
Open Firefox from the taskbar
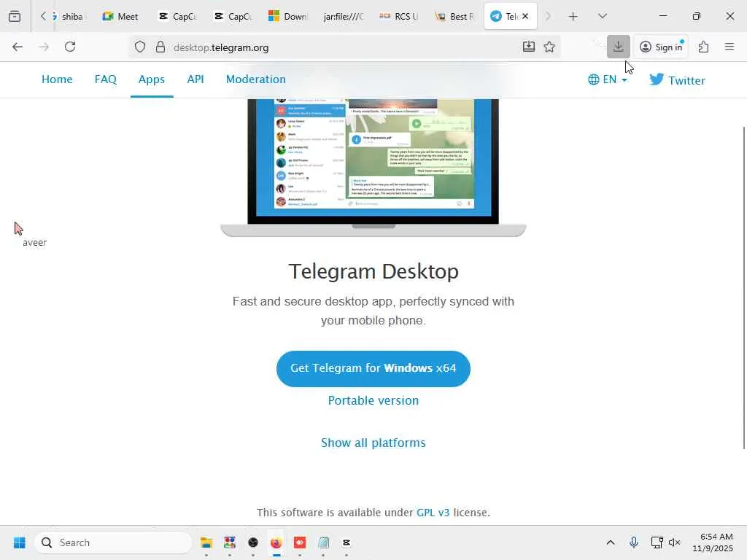(276, 542)
